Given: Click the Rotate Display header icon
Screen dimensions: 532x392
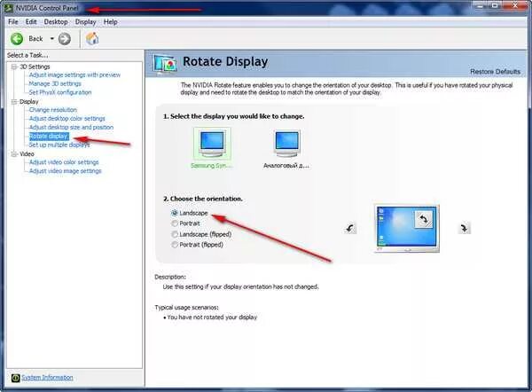Looking at the screenshot, I should [165, 64].
